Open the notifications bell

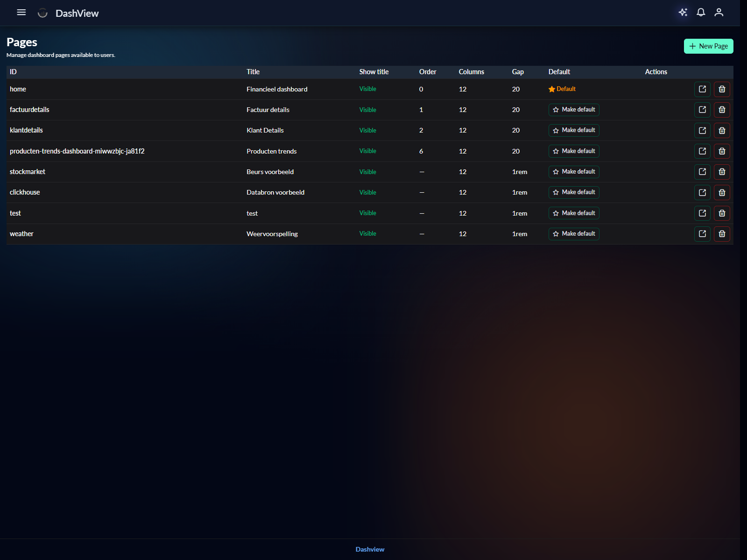click(x=701, y=13)
